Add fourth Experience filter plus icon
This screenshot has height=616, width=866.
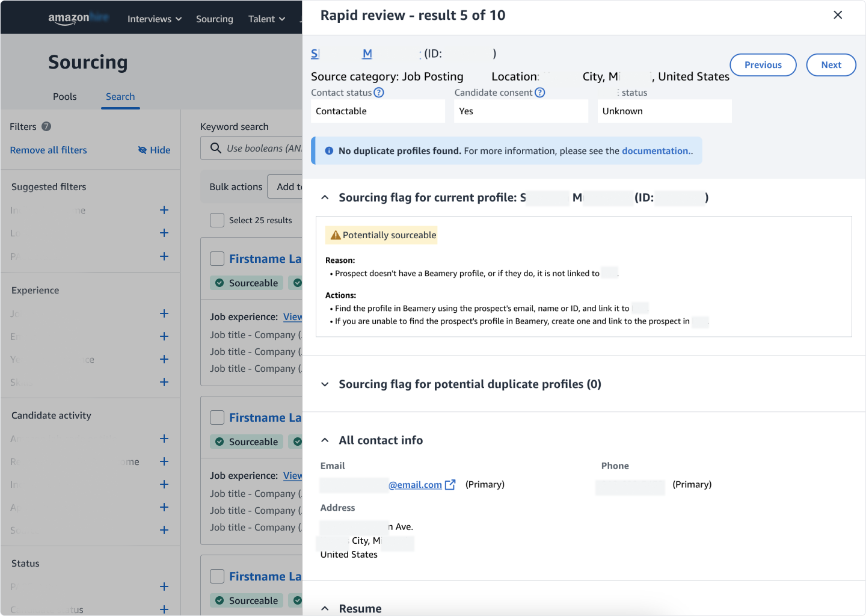(164, 382)
